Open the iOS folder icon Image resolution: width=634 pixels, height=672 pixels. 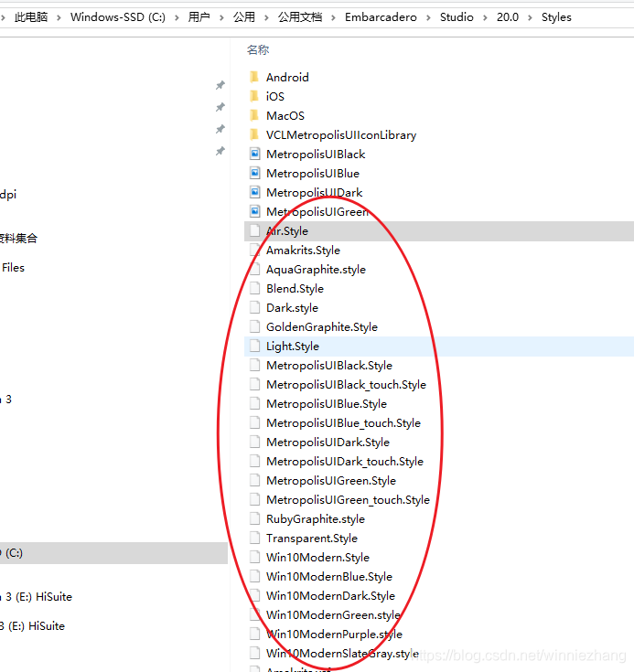(x=254, y=96)
